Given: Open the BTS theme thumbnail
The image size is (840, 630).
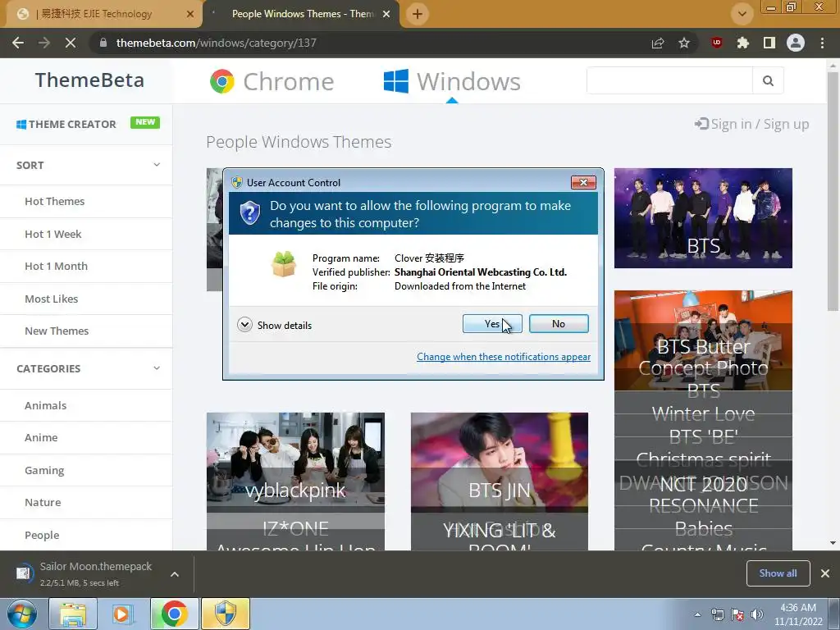Looking at the screenshot, I should point(703,218).
